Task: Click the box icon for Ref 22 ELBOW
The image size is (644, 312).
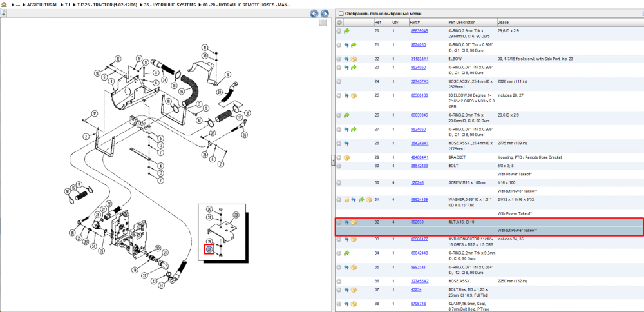Action: tap(354, 59)
